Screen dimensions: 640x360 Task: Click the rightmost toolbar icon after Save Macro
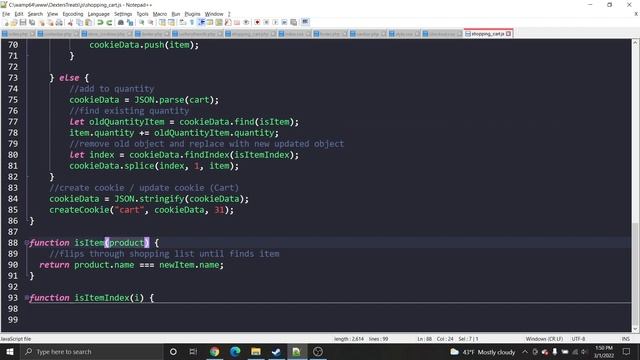pyautogui.click(x=305, y=22)
